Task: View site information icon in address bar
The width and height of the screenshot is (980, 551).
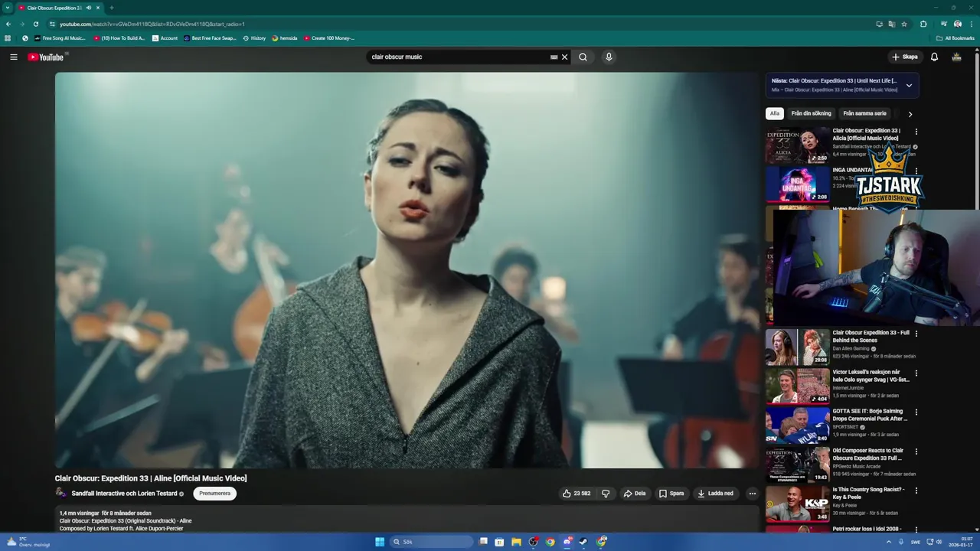Action: pyautogui.click(x=52, y=24)
